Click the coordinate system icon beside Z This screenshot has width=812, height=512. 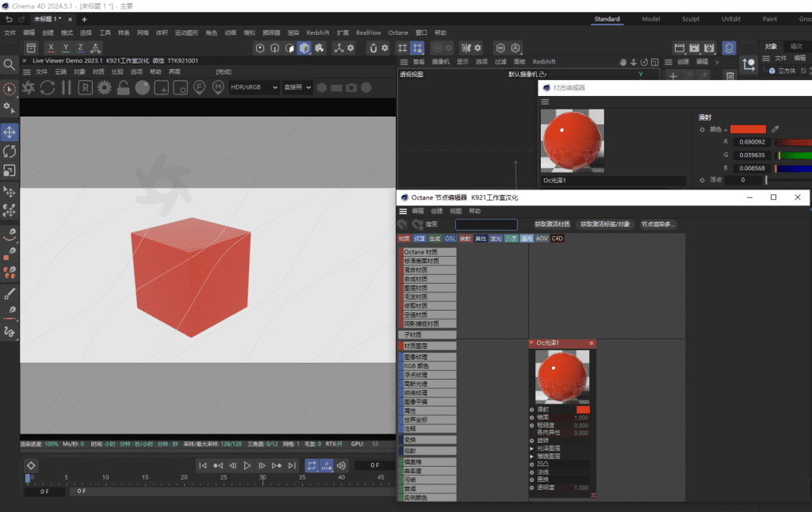(95, 48)
